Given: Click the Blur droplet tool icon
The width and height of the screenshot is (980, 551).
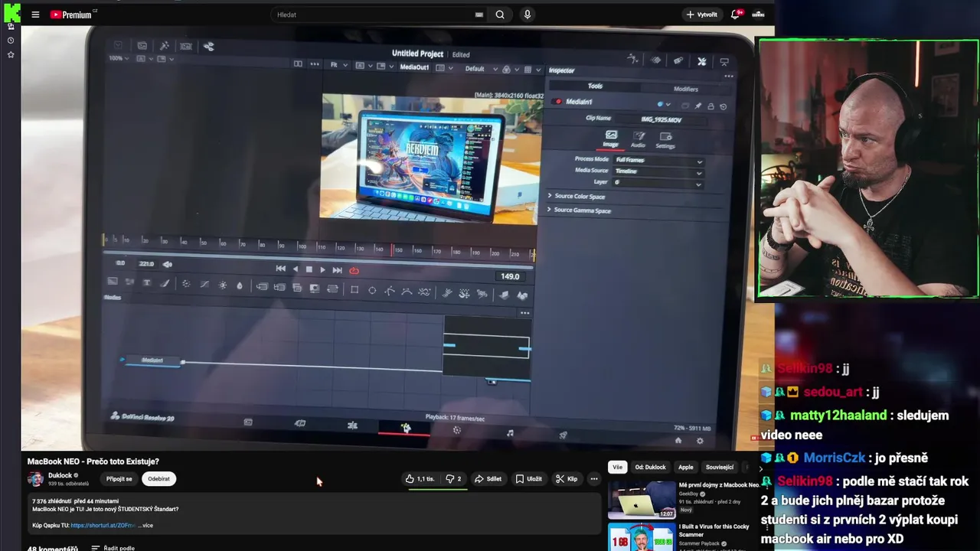Looking at the screenshot, I should 240,285.
